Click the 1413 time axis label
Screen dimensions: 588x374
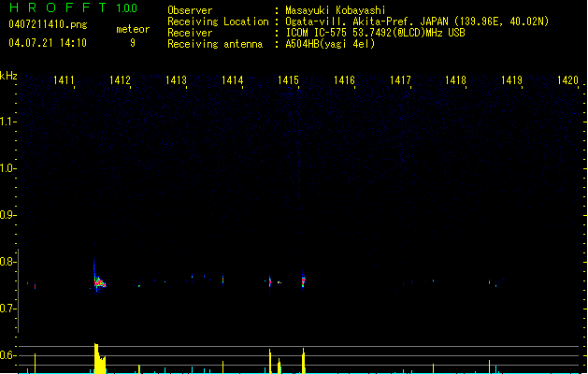tap(176, 80)
